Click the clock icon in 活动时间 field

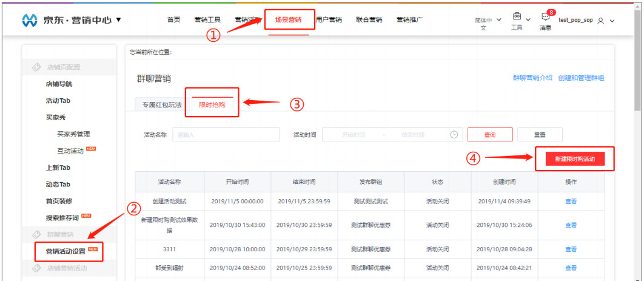click(454, 135)
